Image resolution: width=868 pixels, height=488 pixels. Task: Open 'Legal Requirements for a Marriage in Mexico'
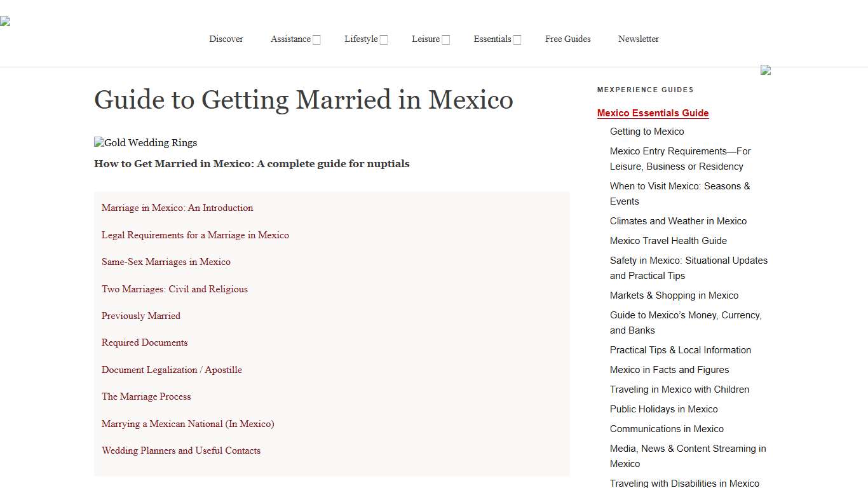(x=195, y=235)
